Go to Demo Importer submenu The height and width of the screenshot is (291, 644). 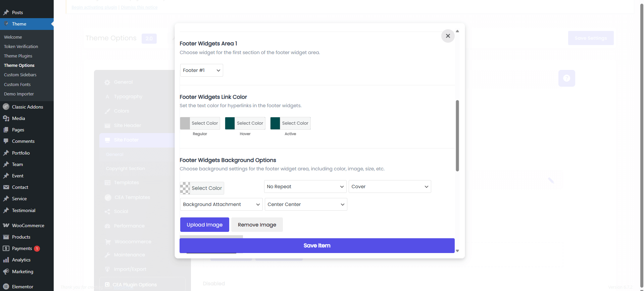(x=19, y=94)
